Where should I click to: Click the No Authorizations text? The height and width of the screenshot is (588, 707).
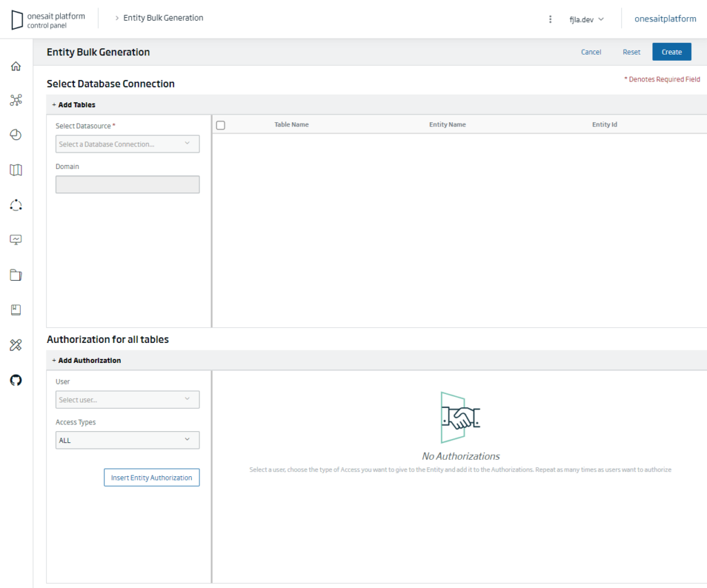461,456
